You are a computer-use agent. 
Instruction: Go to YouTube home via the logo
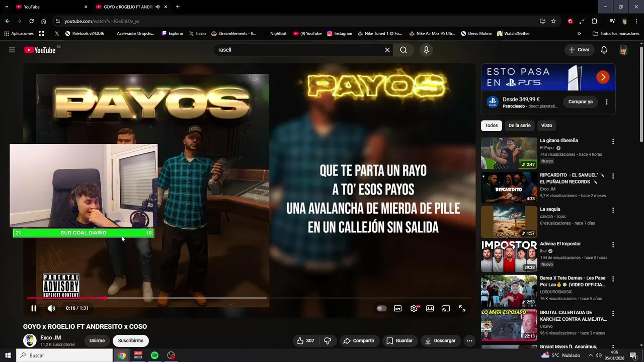(x=40, y=50)
